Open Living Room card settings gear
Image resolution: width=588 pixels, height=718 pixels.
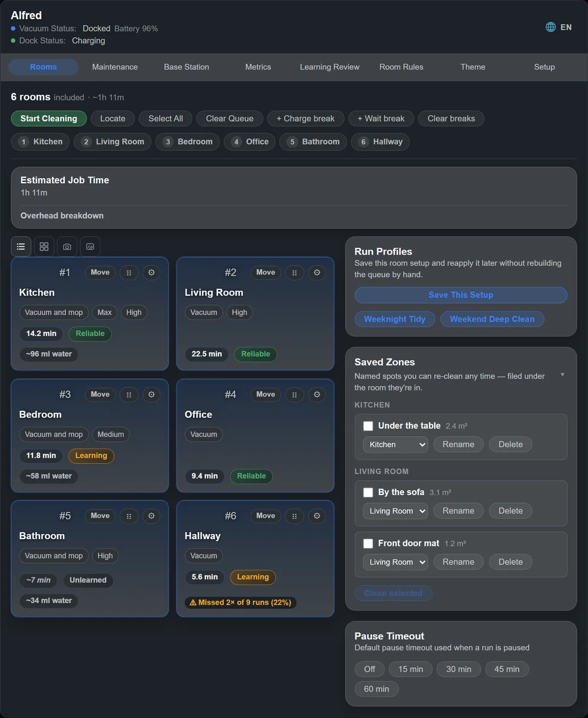pyautogui.click(x=317, y=272)
